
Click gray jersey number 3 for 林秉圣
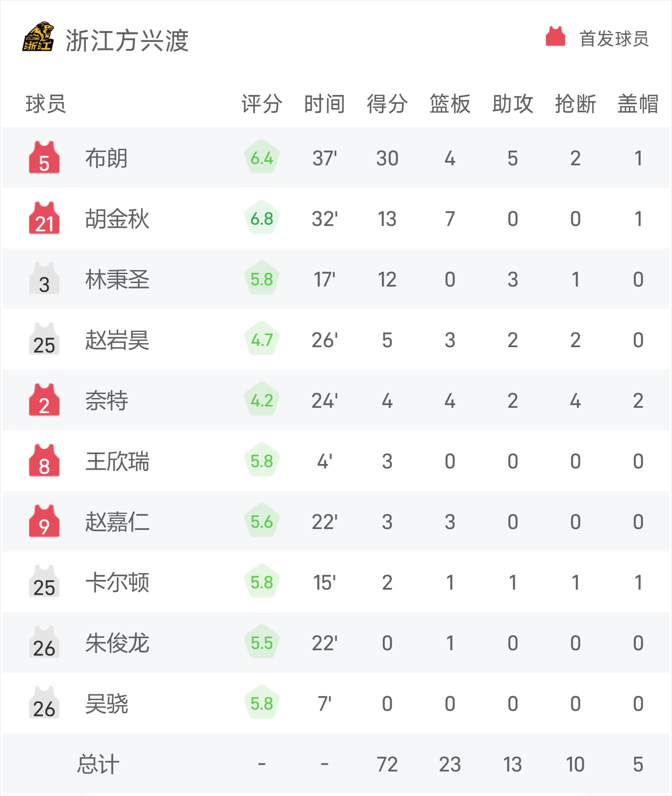[x=44, y=279]
